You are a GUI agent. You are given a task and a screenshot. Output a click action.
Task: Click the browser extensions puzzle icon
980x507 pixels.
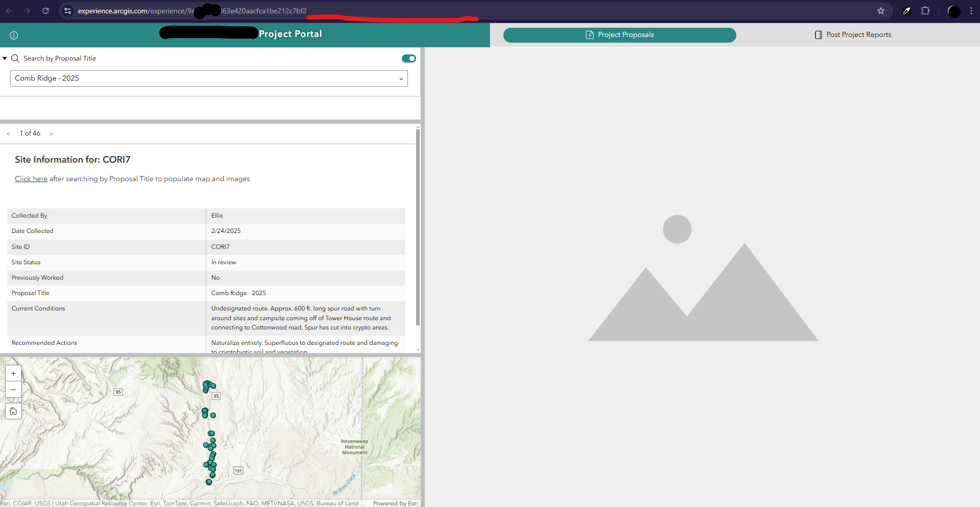tap(925, 10)
